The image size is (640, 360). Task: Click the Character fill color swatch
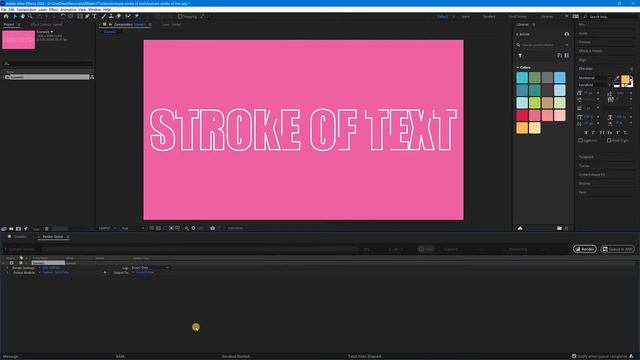tap(625, 80)
